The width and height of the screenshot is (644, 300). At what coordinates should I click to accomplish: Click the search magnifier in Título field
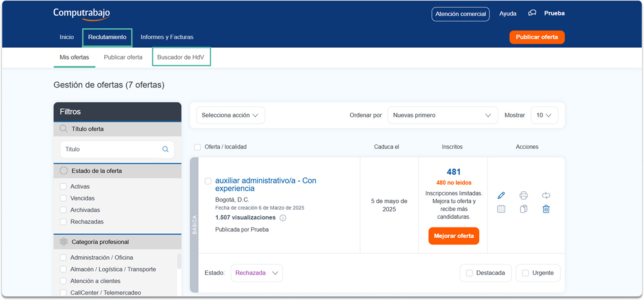coord(165,149)
